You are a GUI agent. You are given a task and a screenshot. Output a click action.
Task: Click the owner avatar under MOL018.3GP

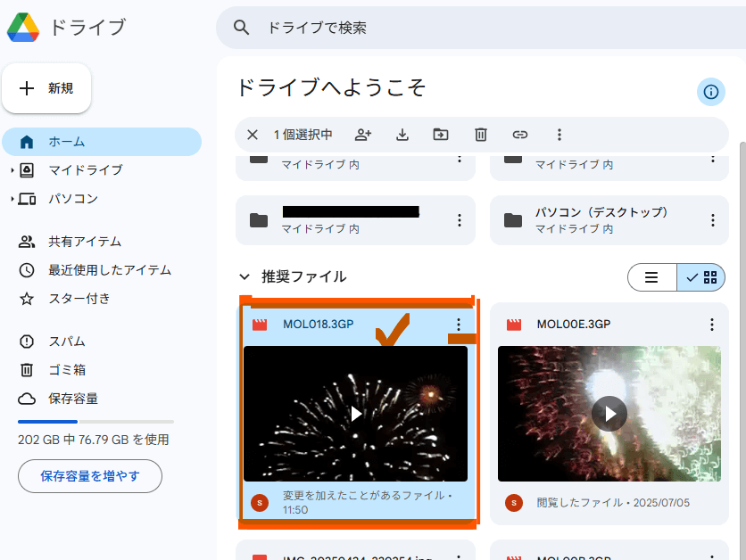(260, 502)
